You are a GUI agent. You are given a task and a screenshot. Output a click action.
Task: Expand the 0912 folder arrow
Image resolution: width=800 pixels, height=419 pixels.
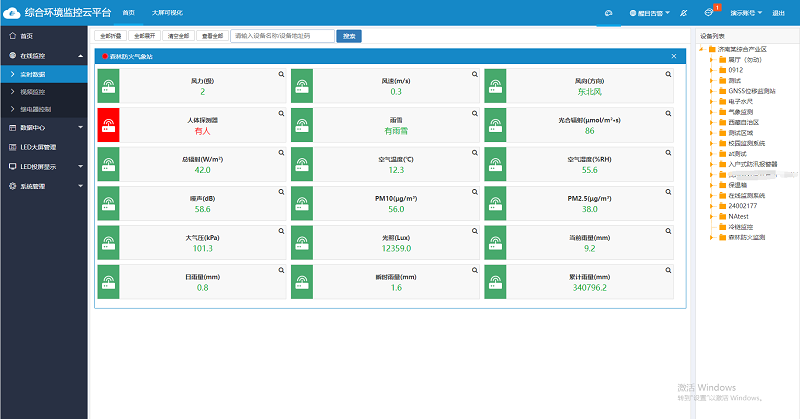[712, 70]
